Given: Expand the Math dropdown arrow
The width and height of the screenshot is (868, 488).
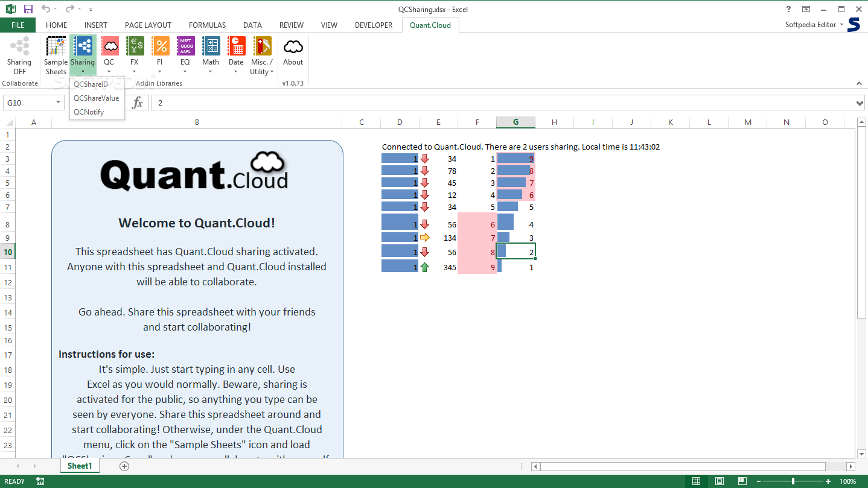Looking at the screenshot, I should [211, 72].
